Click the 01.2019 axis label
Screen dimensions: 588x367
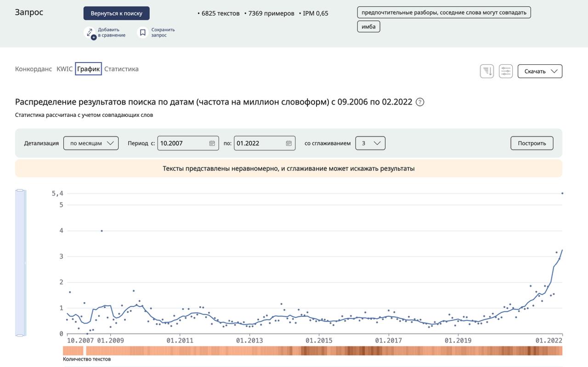click(x=458, y=341)
